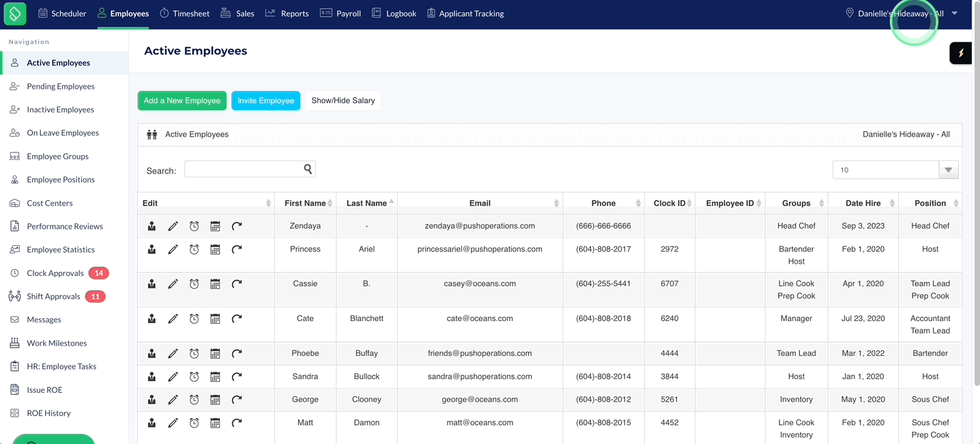
Task: Click George Clooney's profile person icon
Action: tap(152, 400)
